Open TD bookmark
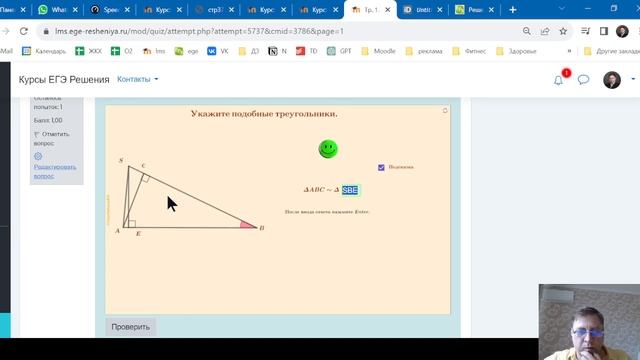This screenshot has width=640, height=360. coord(307,51)
